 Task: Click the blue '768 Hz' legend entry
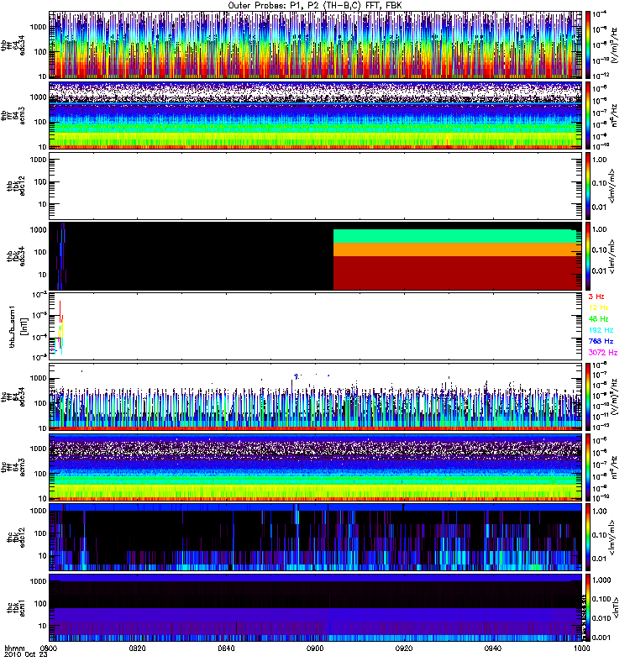[601, 341]
